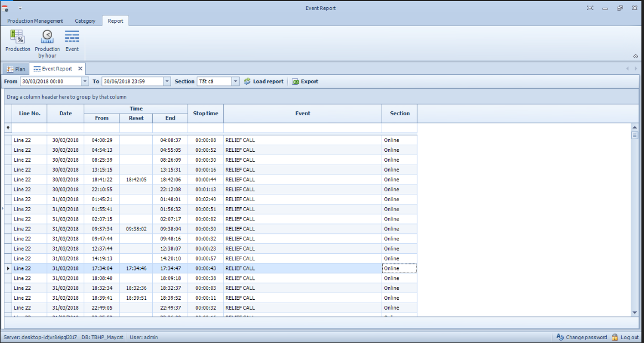Switch to the Plan document tab
This screenshot has height=343, width=644.
click(x=16, y=69)
